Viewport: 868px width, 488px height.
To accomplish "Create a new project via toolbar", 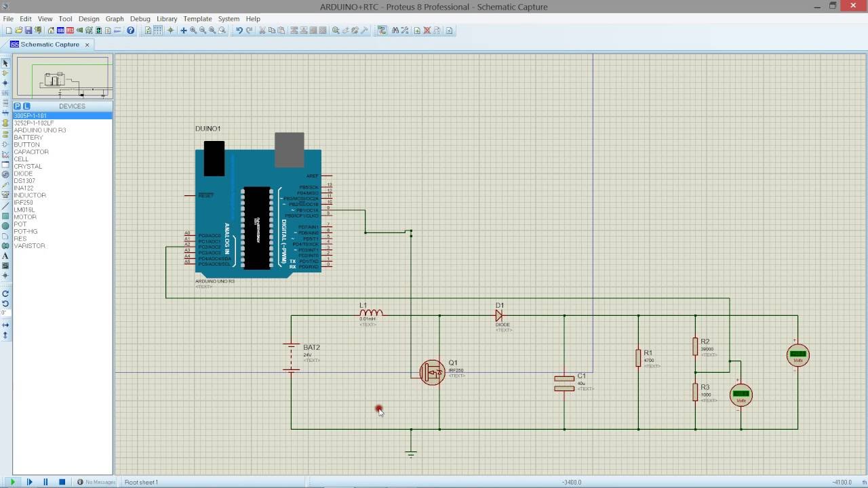I will click(9, 30).
